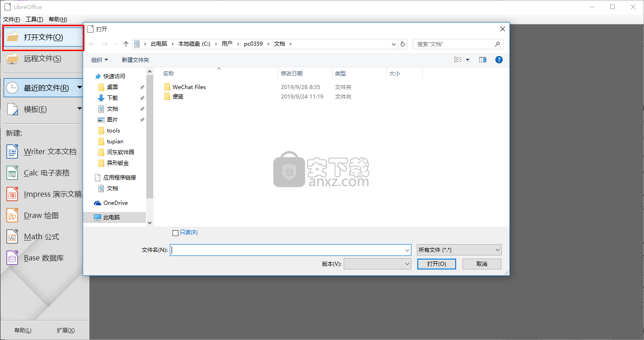Click the Templates icon
The image size is (644, 340).
(13, 109)
